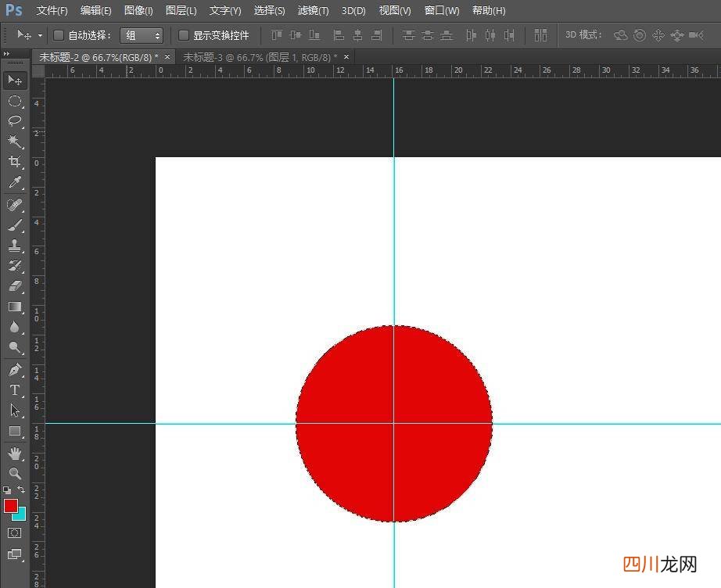Click the 3D roll mode icon
This screenshot has width=721, height=588.
coord(640,35)
